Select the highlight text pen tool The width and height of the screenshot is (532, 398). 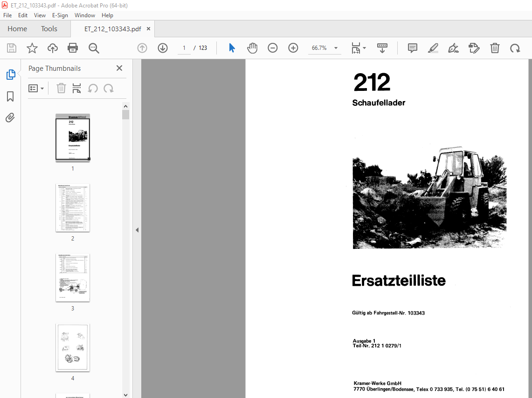[433, 48]
